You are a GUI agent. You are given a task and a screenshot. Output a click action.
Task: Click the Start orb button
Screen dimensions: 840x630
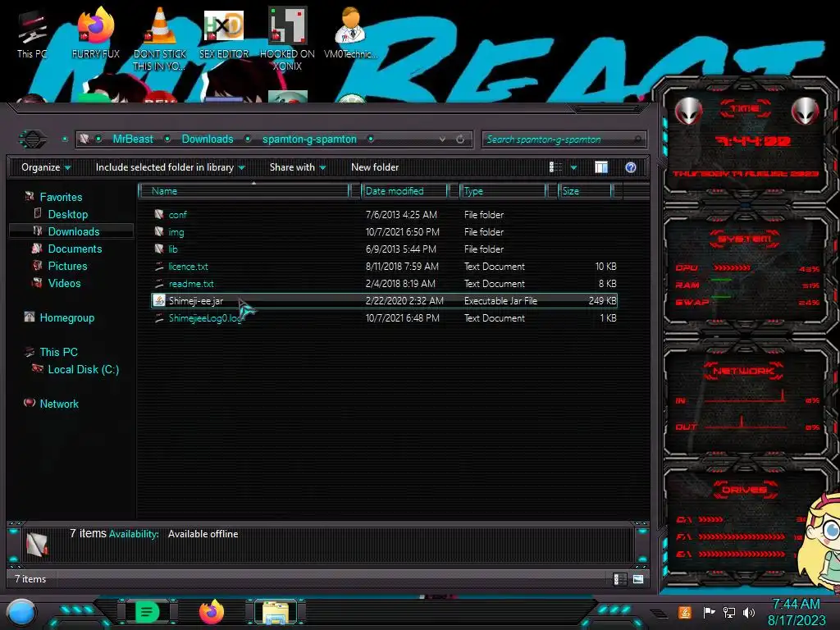tap(21, 614)
